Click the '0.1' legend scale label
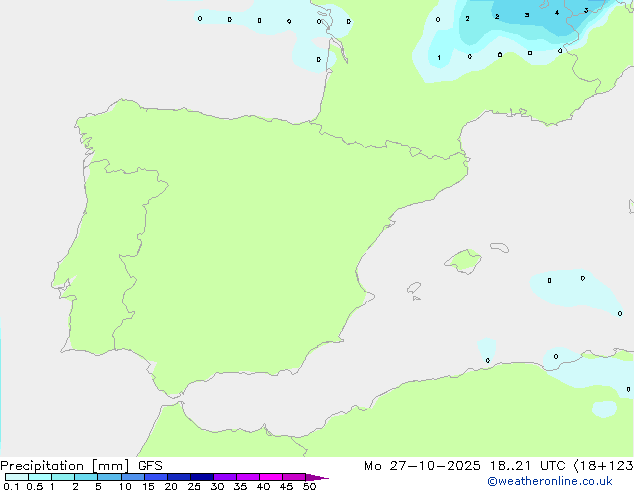 tap(11, 486)
